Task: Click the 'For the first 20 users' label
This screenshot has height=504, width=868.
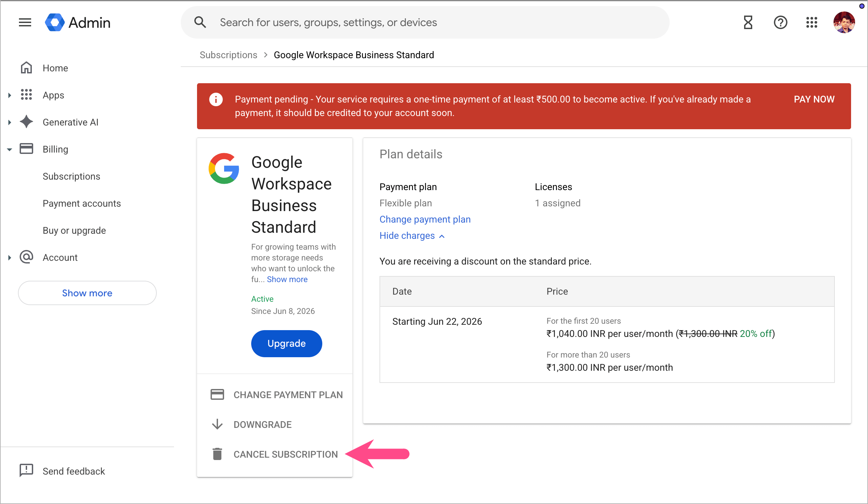Action: 584,321
